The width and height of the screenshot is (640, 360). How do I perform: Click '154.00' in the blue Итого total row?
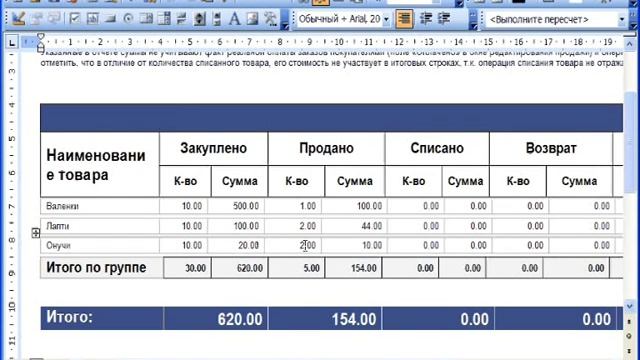point(354,319)
